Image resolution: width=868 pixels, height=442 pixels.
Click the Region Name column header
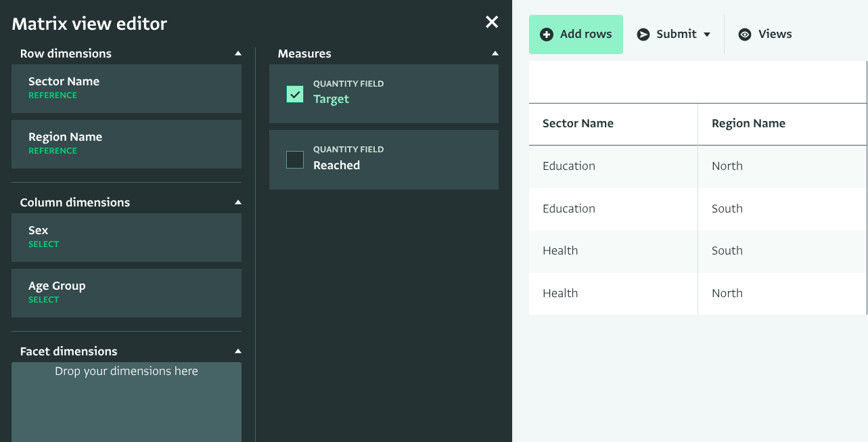[748, 124]
